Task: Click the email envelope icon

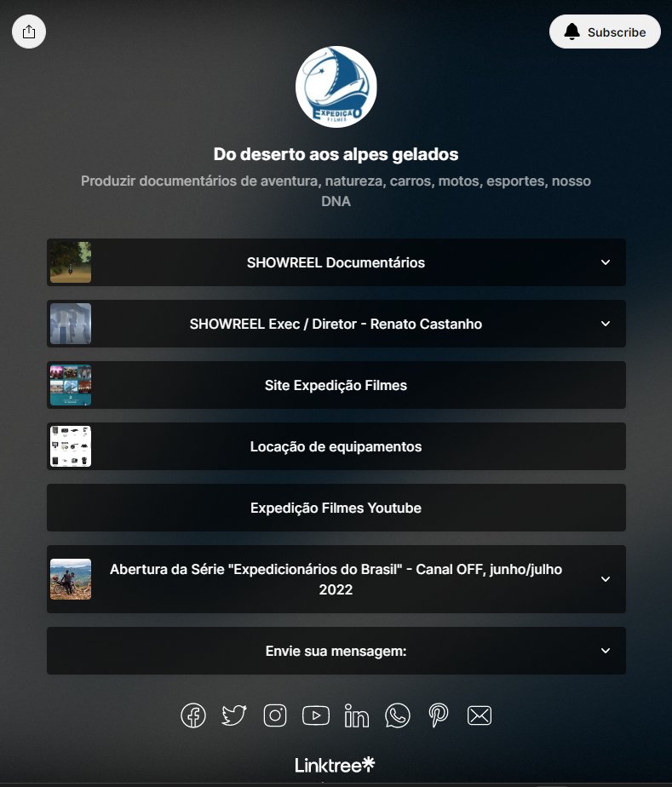Action: pos(480,715)
